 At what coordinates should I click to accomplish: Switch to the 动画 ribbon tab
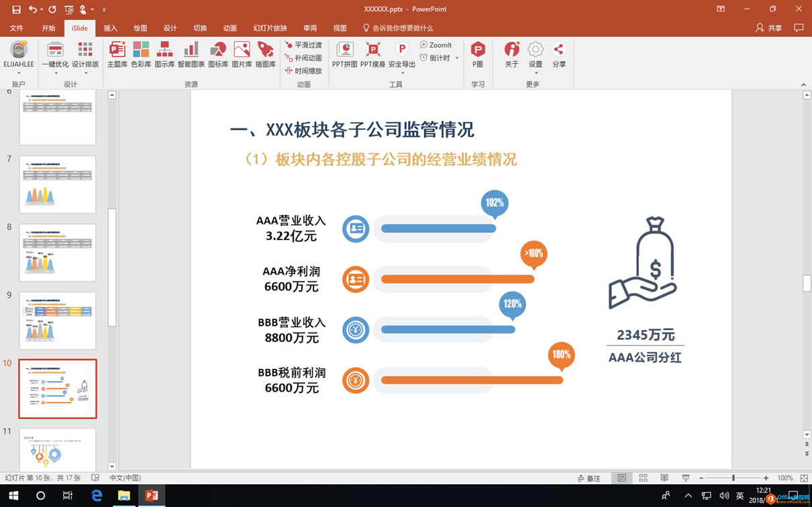click(x=230, y=28)
